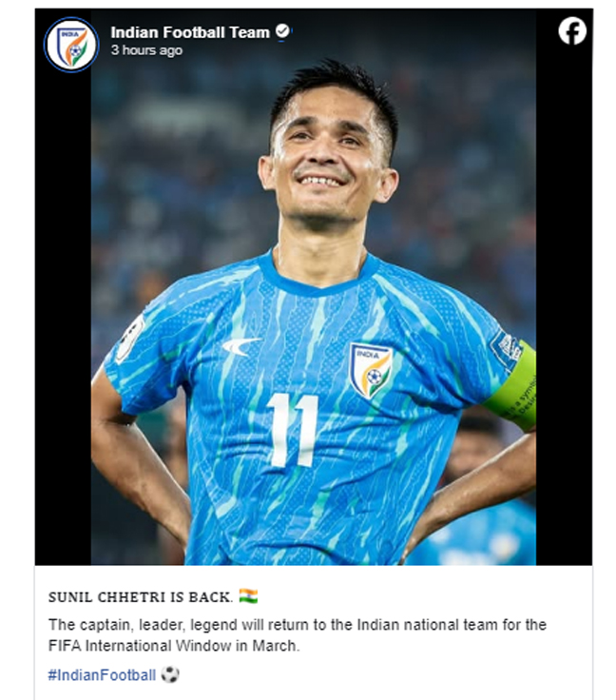
Task: Follow the #IndianFootball hashtag link
Action: point(102,674)
